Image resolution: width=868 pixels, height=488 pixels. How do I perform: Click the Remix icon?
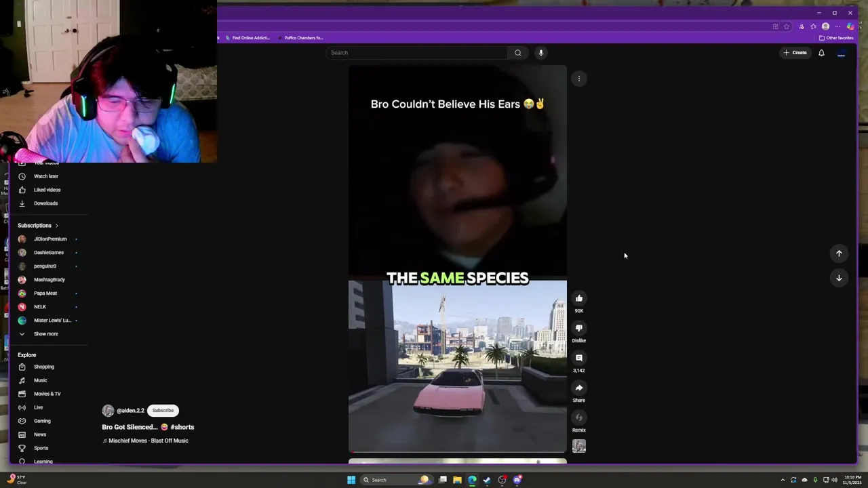[x=579, y=418]
